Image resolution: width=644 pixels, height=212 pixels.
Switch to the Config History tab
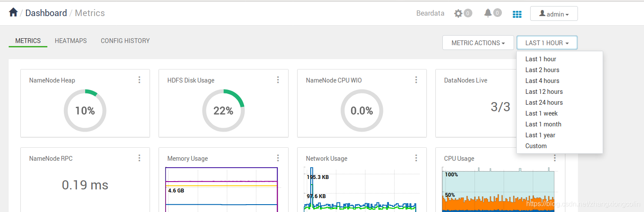tap(125, 41)
